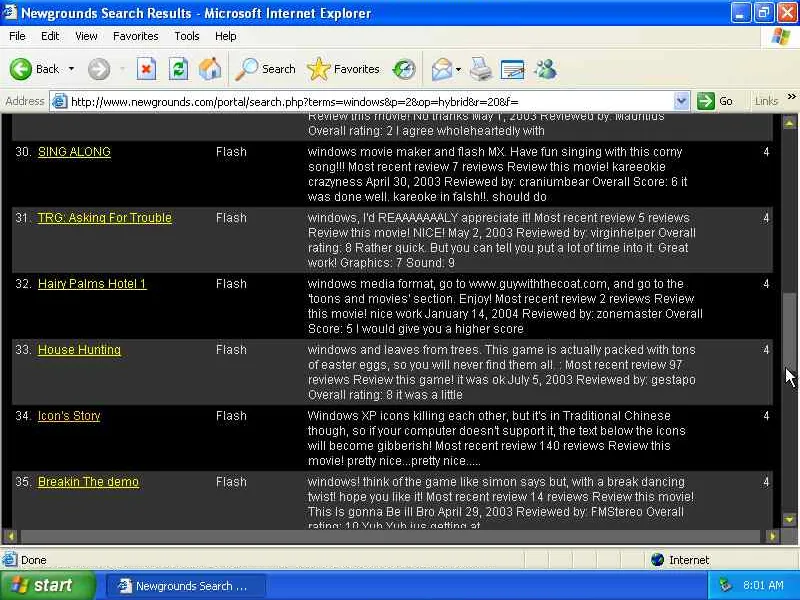Open the Back history dropdown arrow
800x600 pixels.
pyautogui.click(x=71, y=69)
